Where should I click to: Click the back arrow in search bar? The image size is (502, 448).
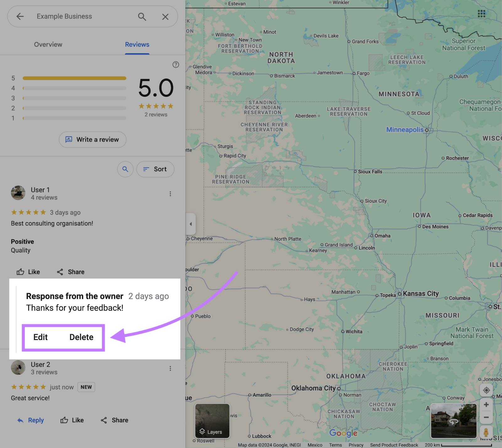(20, 16)
